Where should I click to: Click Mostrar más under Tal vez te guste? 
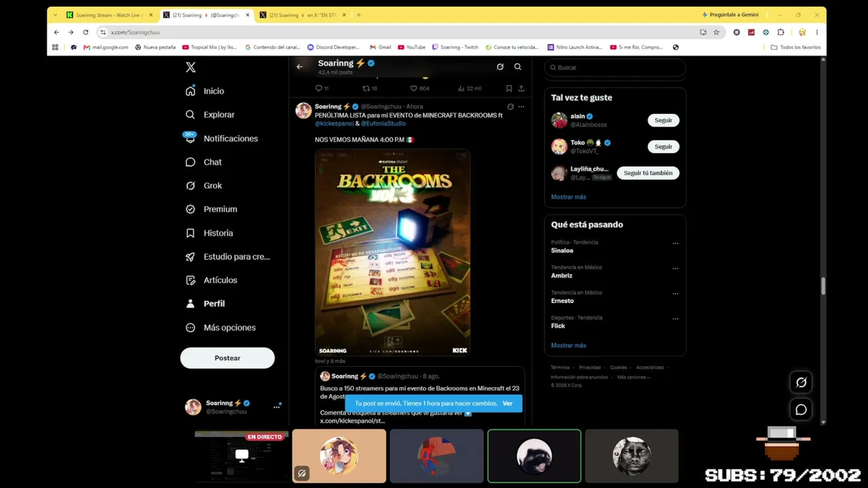pyautogui.click(x=568, y=197)
